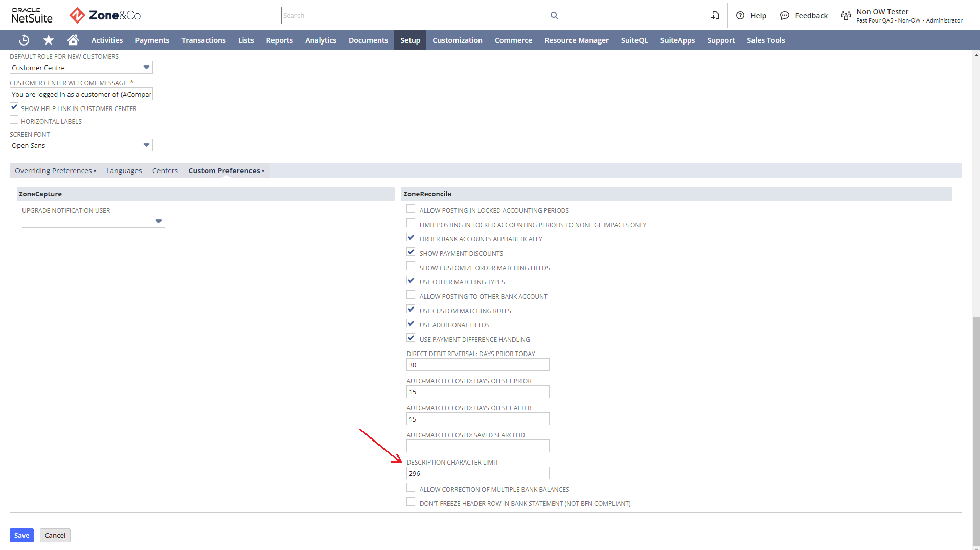980x550 pixels.
Task: Go to the Home house icon
Action: pos(73,40)
